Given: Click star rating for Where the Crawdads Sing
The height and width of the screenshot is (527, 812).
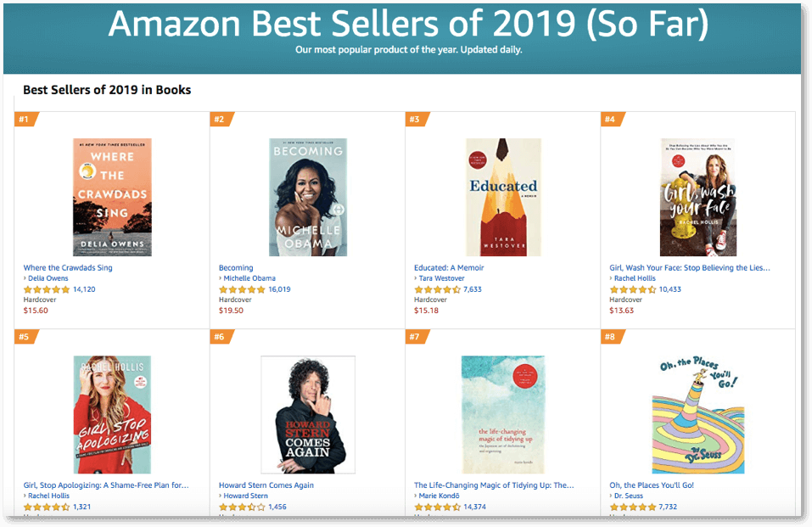Looking at the screenshot, I should tap(46, 289).
